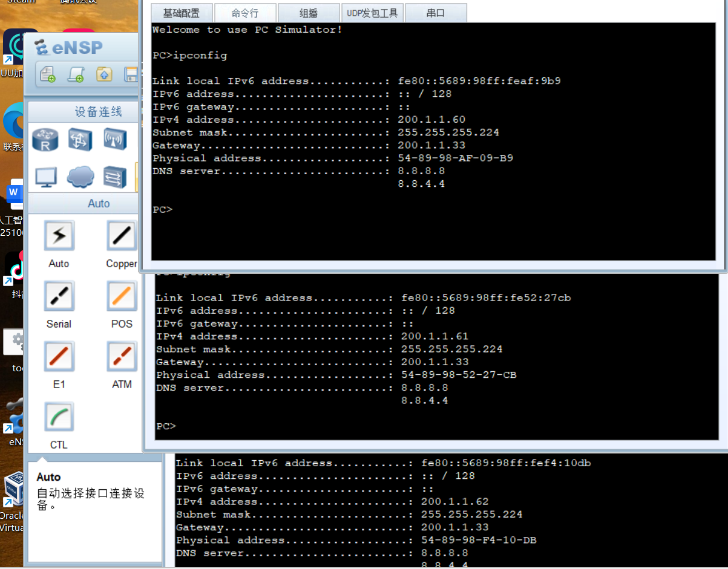The image size is (728, 569).
Task: Click the new topology icon in eNSP toolbar
Action: click(x=47, y=74)
